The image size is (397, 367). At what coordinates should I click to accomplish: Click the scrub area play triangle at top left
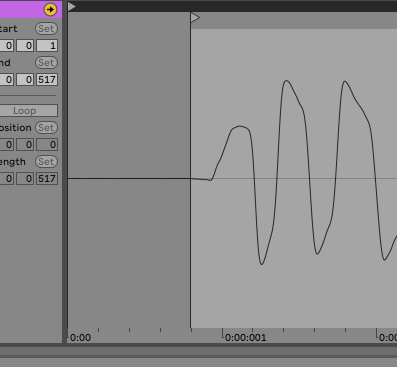point(72,6)
